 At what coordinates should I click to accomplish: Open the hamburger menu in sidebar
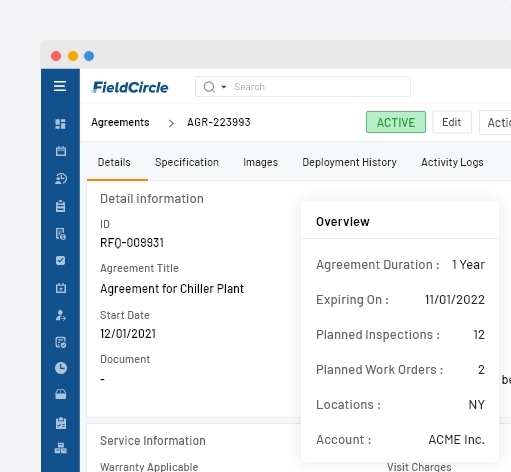point(60,86)
